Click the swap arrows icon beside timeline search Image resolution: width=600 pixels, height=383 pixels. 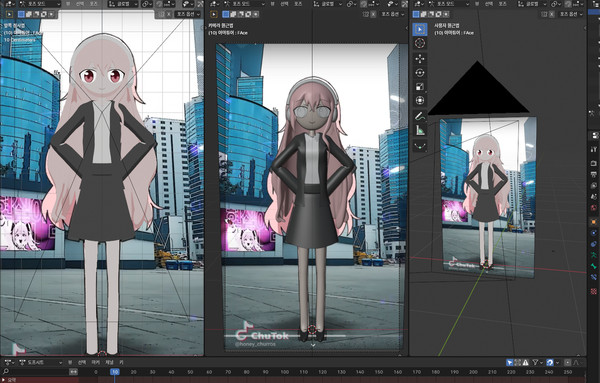[73, 372]
